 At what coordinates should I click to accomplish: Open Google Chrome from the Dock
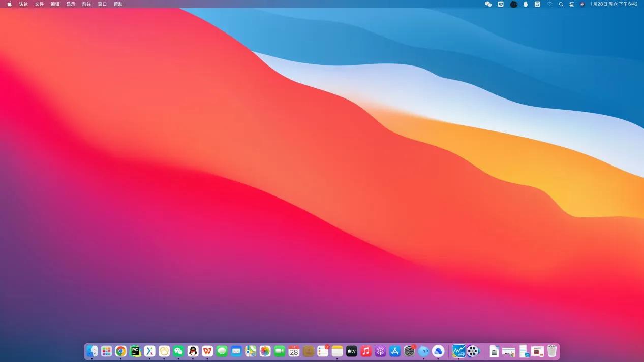click(x=120, y=351)
